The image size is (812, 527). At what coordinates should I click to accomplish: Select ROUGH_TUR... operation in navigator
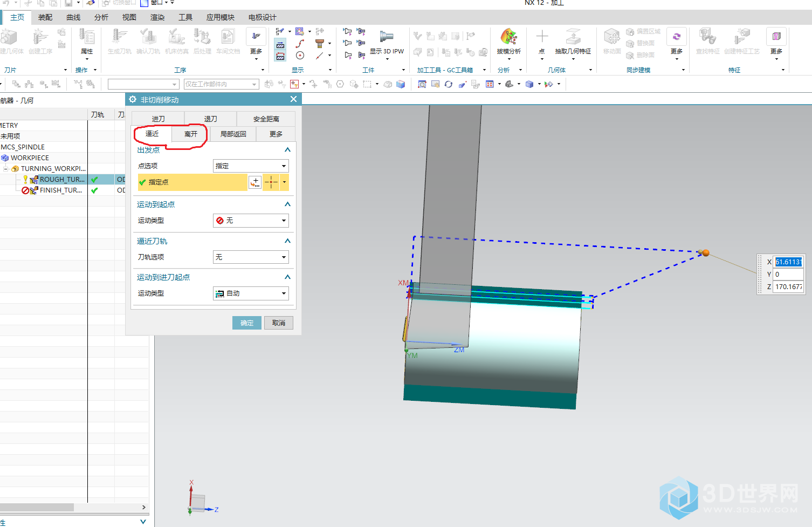click(x=62, y=180)
